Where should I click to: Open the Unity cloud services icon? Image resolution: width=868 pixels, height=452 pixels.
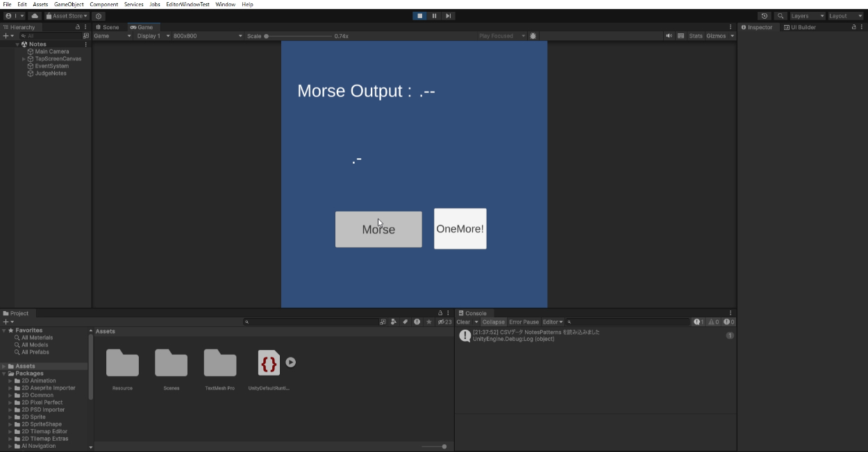pyautogui.click(x=35, y=16)
